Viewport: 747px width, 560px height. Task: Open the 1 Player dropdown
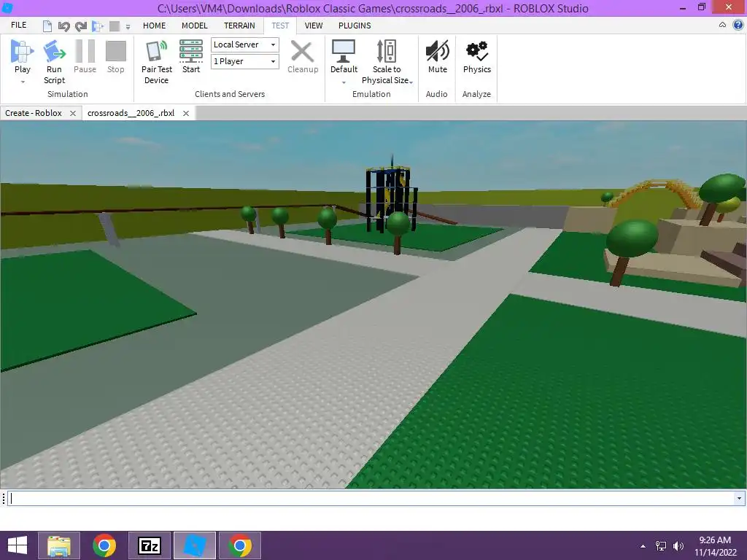click(x=245, y=61)
